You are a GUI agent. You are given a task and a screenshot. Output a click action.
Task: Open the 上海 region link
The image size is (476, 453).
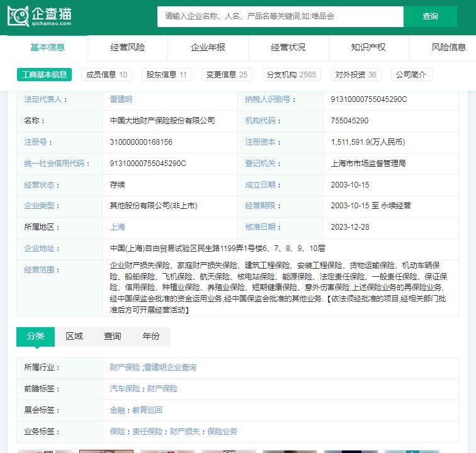[x=118, y=227]
